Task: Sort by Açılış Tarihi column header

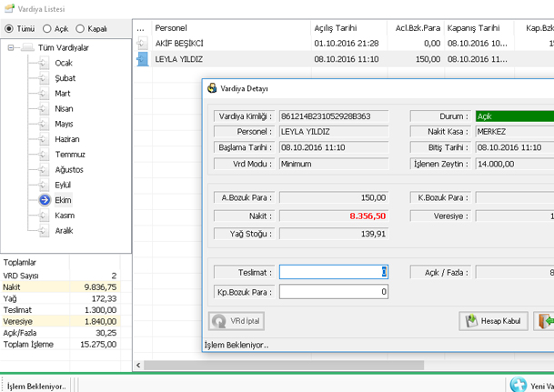Action: [x=348, y=28]
